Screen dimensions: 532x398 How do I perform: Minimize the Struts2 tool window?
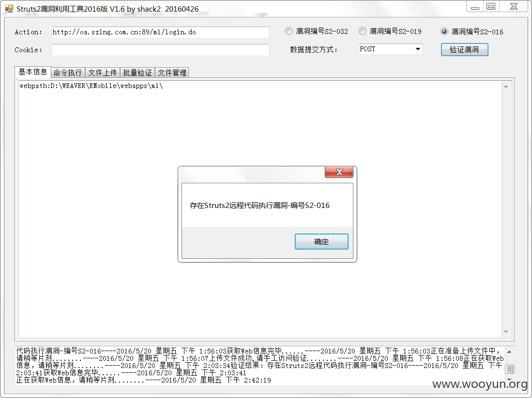(x=475, y=7)
